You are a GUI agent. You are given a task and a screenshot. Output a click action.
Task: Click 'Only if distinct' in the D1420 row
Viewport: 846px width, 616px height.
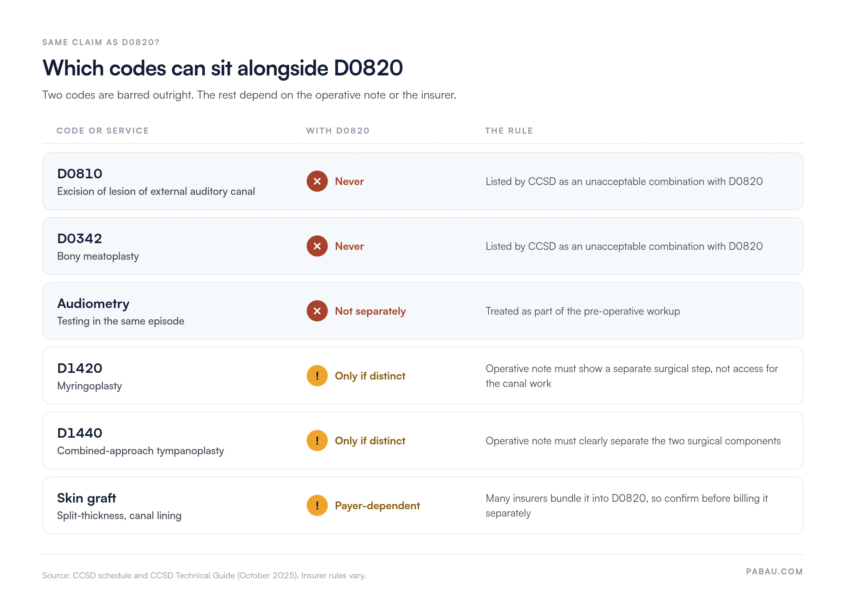coord(370,376)
